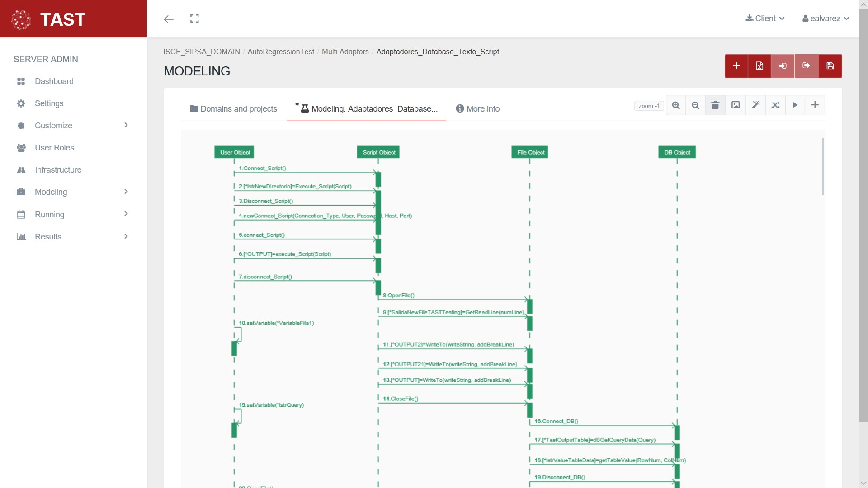
Task: Click the Excel file export button
Action: 759,66
